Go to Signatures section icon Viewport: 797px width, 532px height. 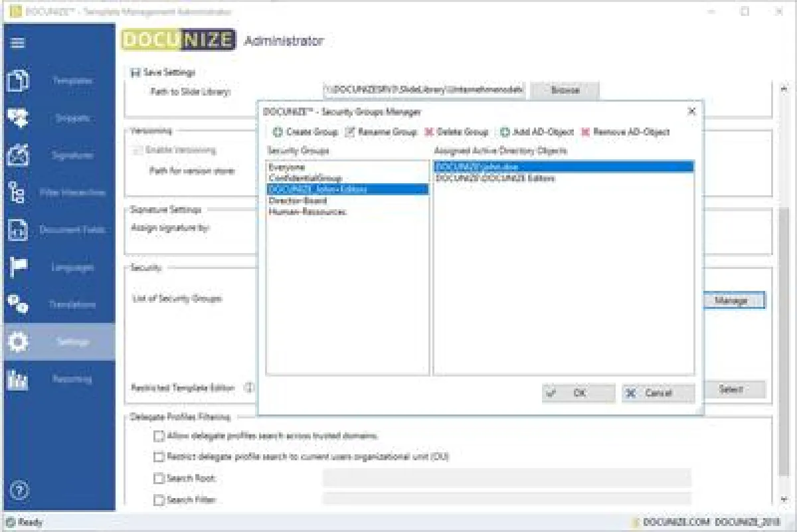pos(18,155)
